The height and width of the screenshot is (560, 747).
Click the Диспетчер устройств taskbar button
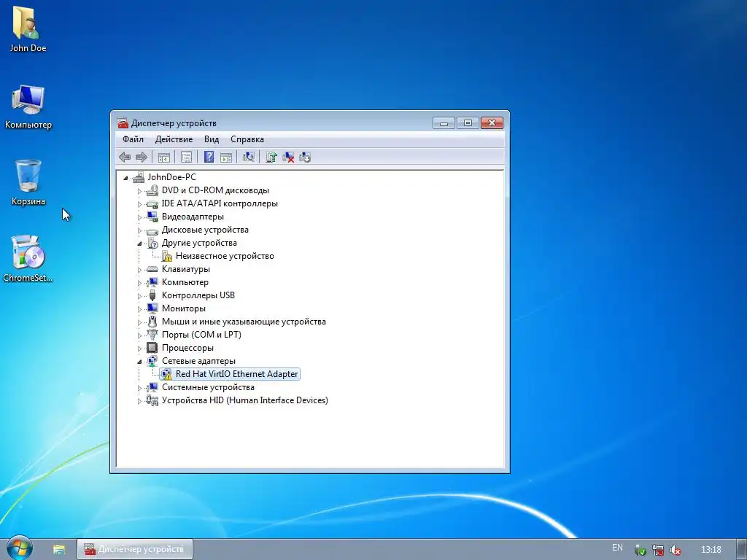pos(135,549)
